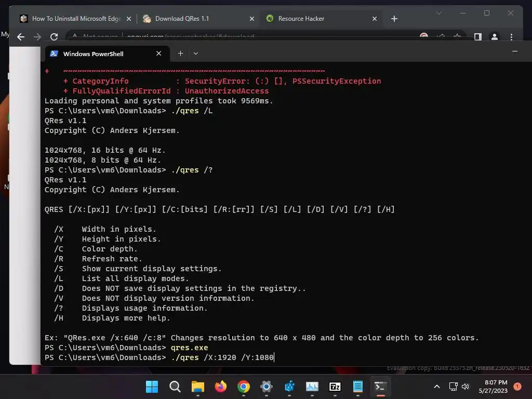
Task: Select the Windows PowerShell terminal tab
Action: pos(106,54)
